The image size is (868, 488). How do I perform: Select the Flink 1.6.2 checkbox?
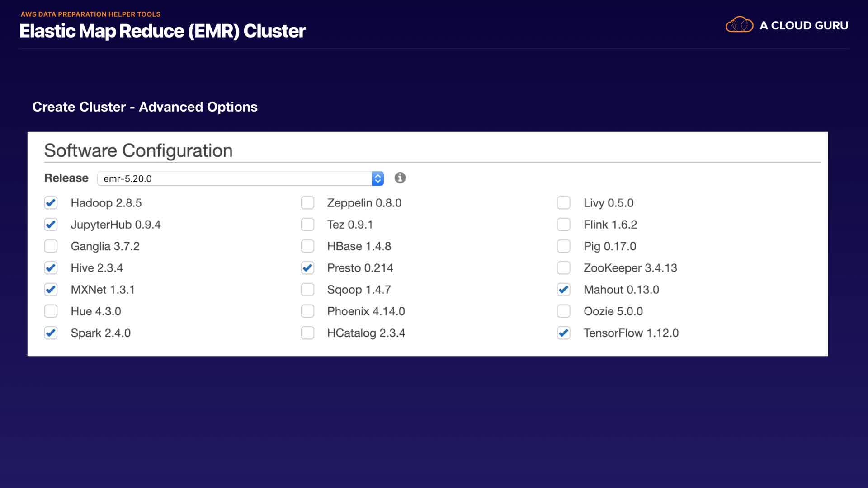563,225
